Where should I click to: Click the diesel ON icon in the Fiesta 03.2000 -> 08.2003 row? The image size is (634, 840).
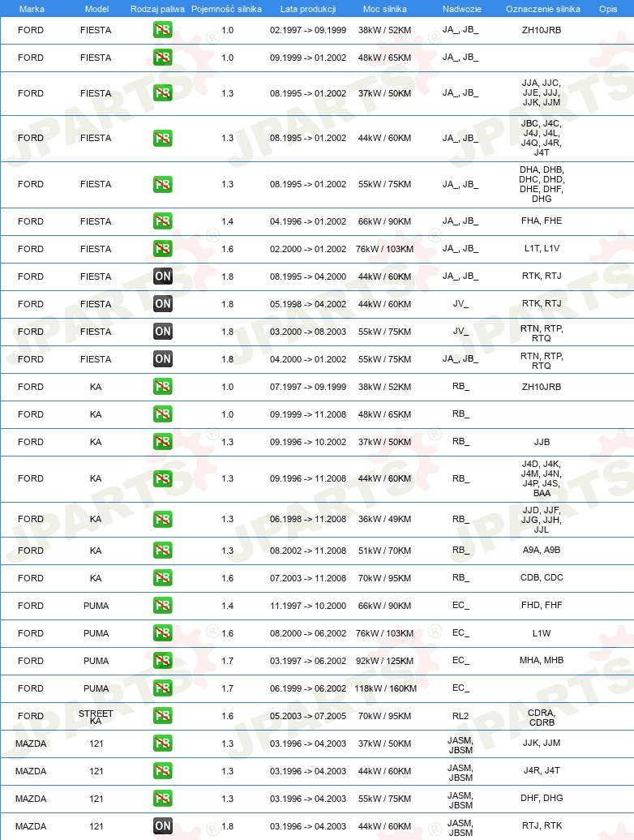[163, 332]
